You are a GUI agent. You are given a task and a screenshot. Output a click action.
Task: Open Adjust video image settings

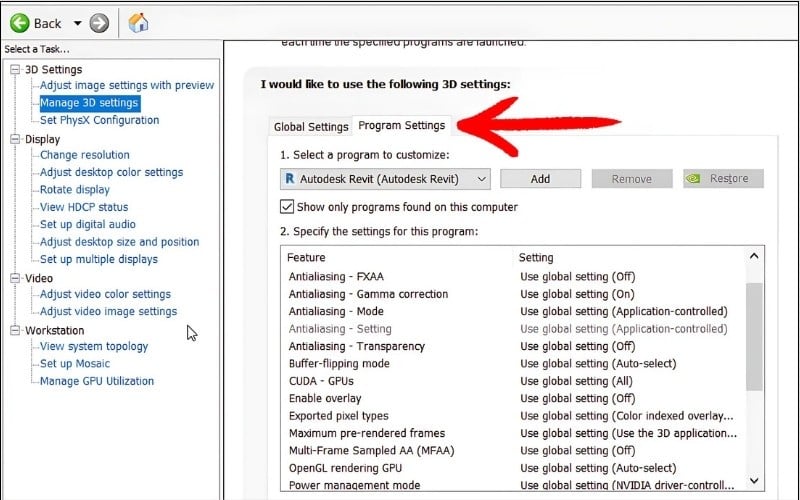pyautogui.click(x=108, y=311)
